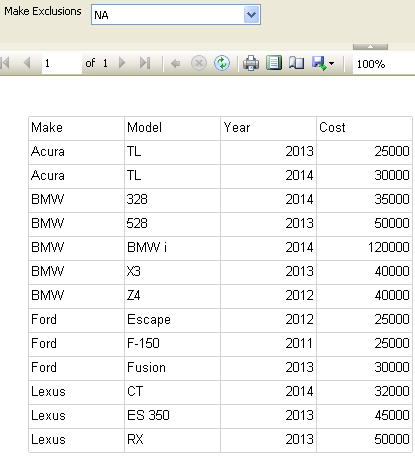
Task: Click cost 30000 in Fusion row
Action: (x=392, y=367)
